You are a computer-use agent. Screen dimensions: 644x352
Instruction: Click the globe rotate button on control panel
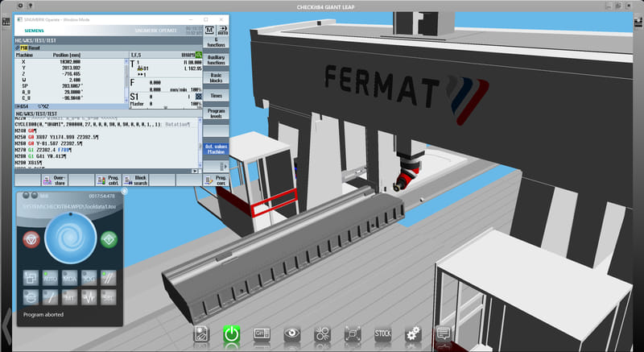(x=31, y=297)
